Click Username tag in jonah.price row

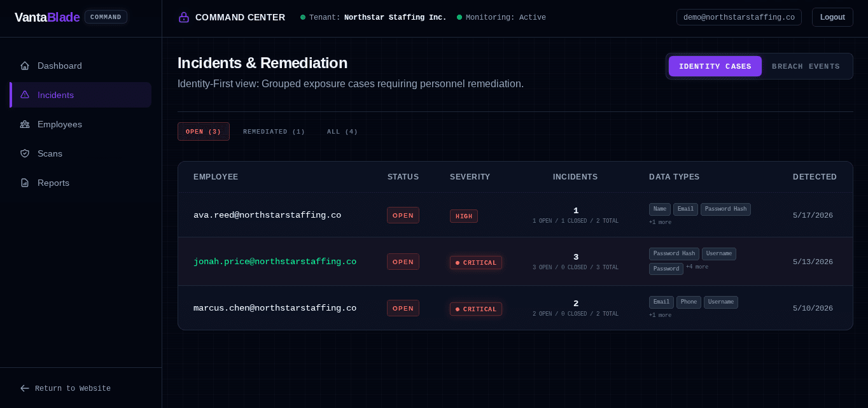[719, 254]
